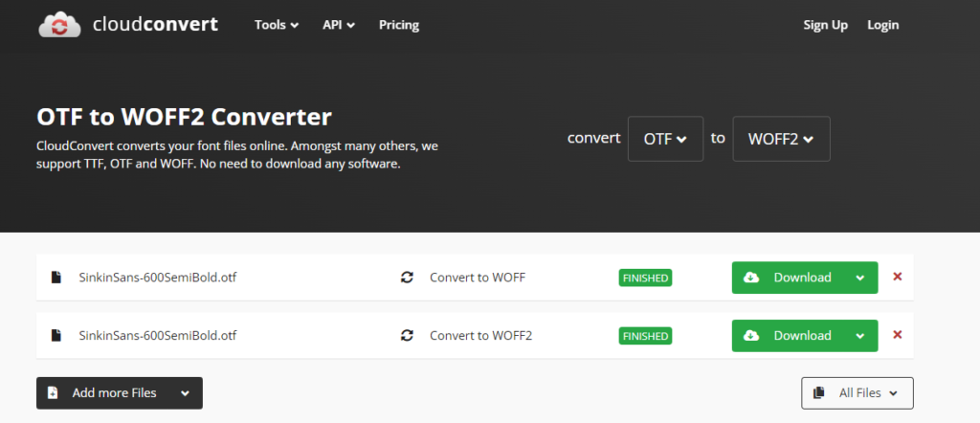Screen dimensions: 980x423
Task: Click Sign Up link
Action: pyautogui.click(x=826, y=25)
